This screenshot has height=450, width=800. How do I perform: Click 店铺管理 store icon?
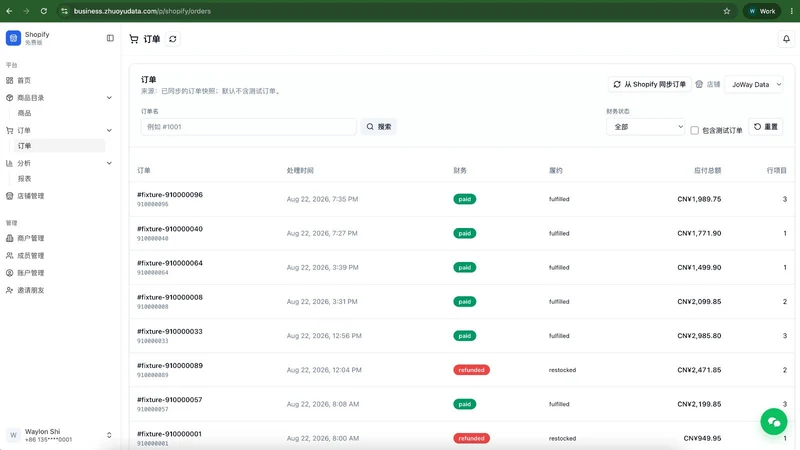9,195
